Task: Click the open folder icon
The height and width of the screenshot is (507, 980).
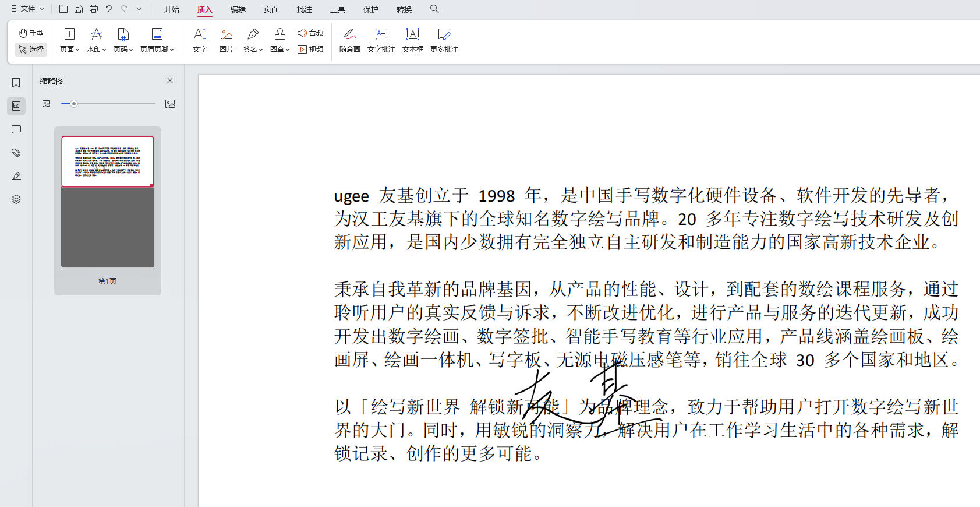Action: (x=63, y=9)
